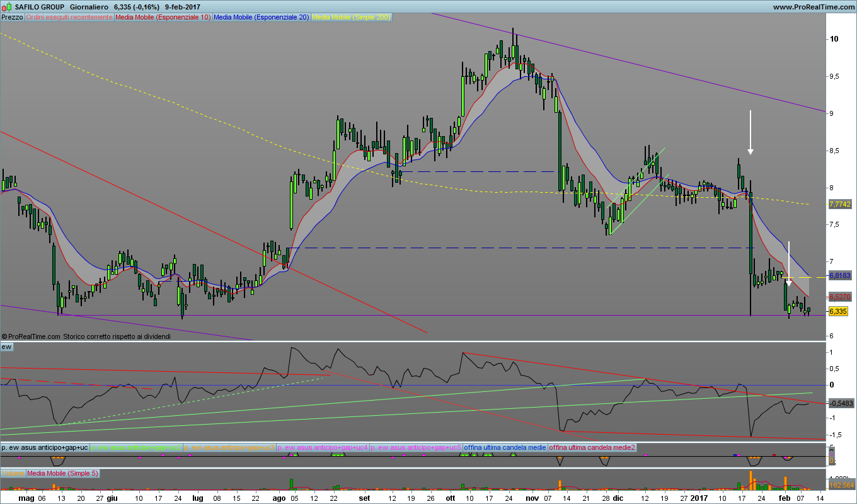Select the p. ew asus anticipo+gap+uc5 label
Screen dimensions: 857x504
click(x=416, y=447)
